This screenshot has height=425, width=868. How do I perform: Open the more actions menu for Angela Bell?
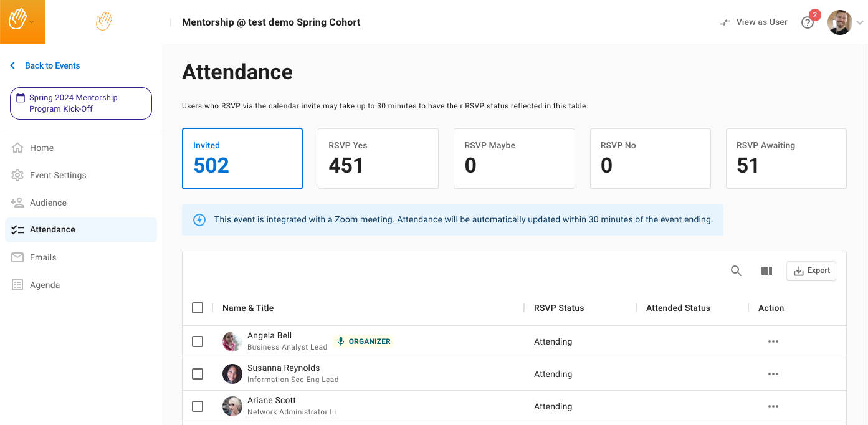coord(773,341)
